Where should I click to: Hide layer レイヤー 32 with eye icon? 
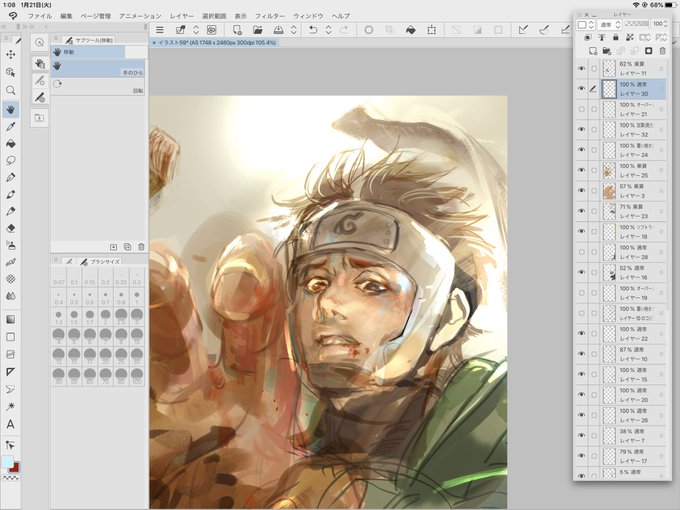[582, 130]
